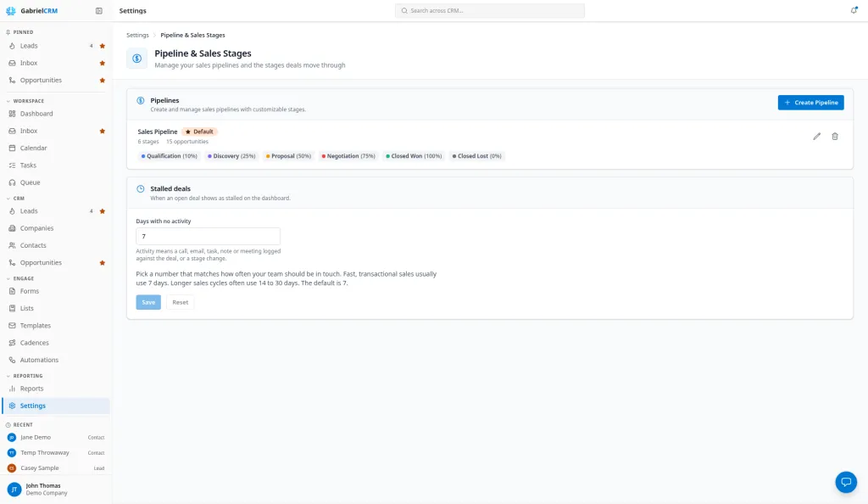This screenshot has width=868, height=504.
Task: Open John Thomas user profile menu
Action: coord(55,489)
